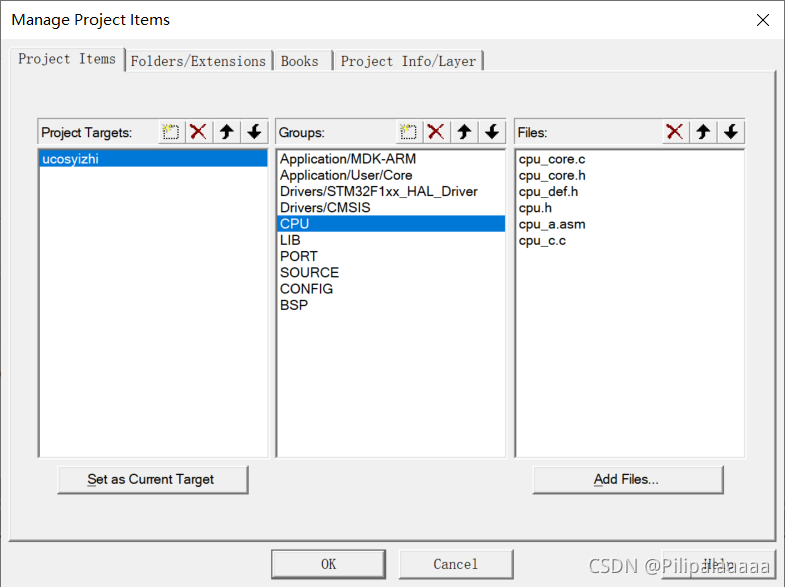The height and width of the screenshot is (587, 785).
Task: Move the selected file up
Action: (703, 132)
